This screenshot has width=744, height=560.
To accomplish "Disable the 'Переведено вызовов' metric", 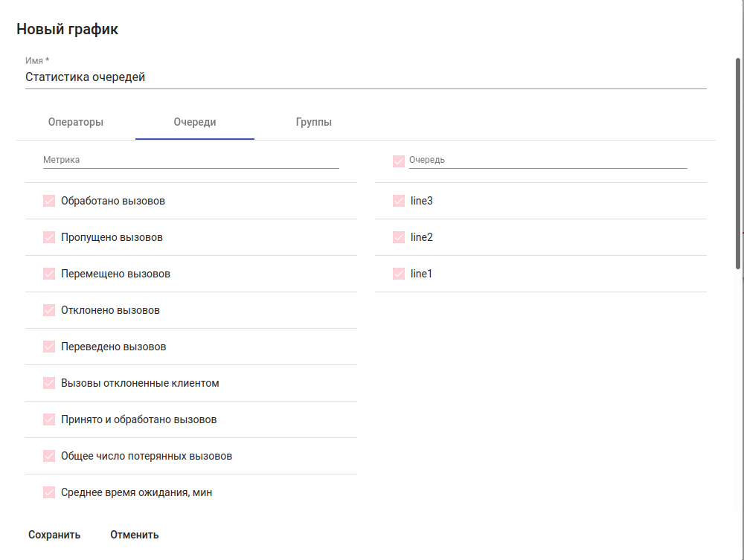I will click(x=49, y=347).
